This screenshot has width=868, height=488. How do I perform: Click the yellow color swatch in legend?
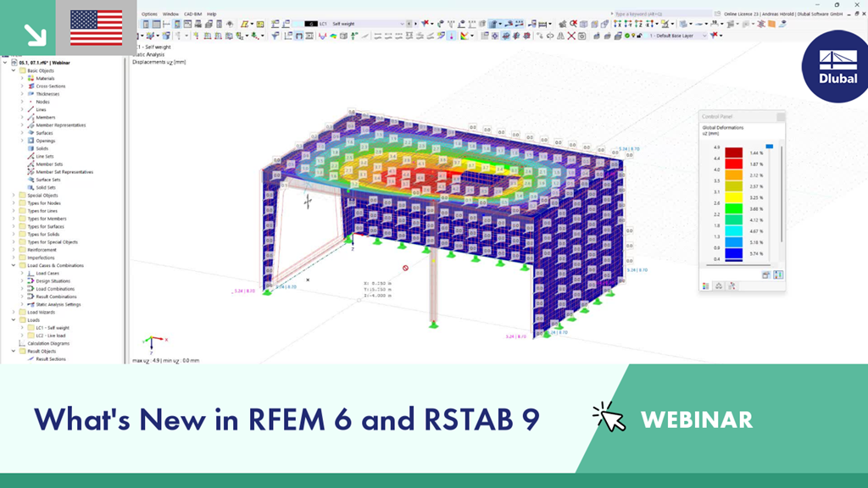(x=733, y=197)
